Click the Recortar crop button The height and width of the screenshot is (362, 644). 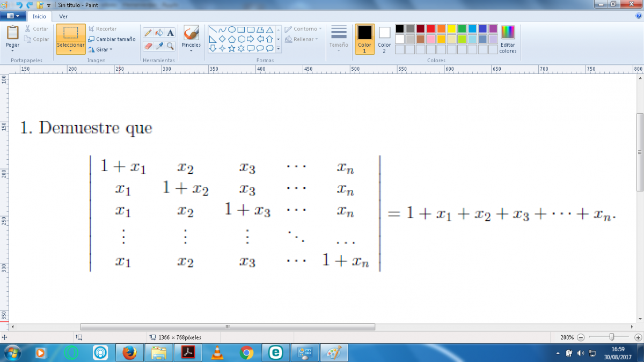[103, 29]
